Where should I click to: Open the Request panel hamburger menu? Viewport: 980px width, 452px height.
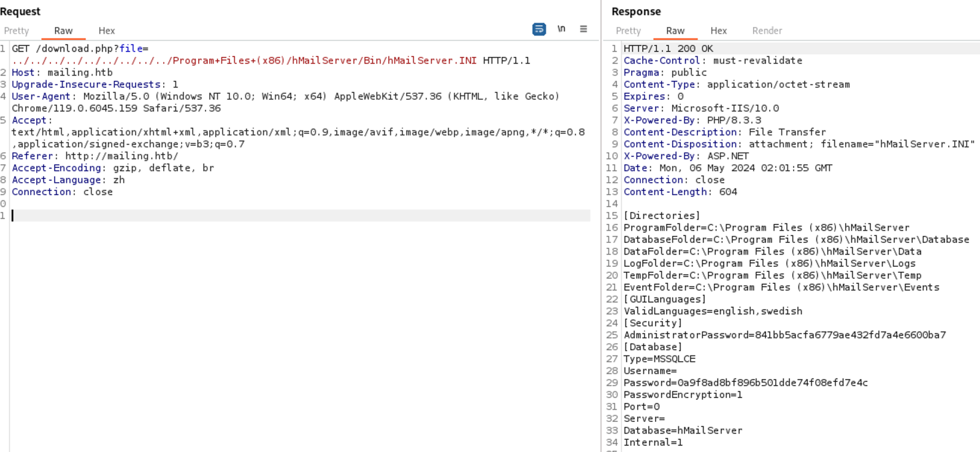583,29
